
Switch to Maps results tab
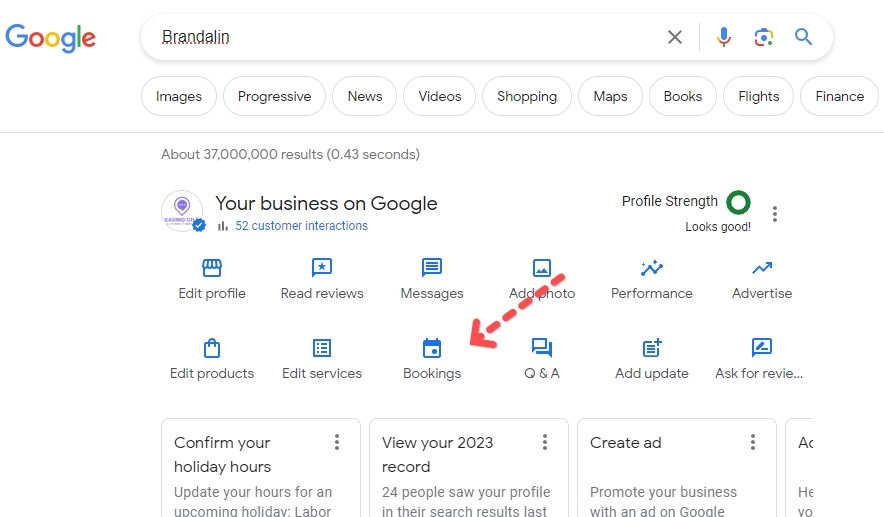(611, 96)
